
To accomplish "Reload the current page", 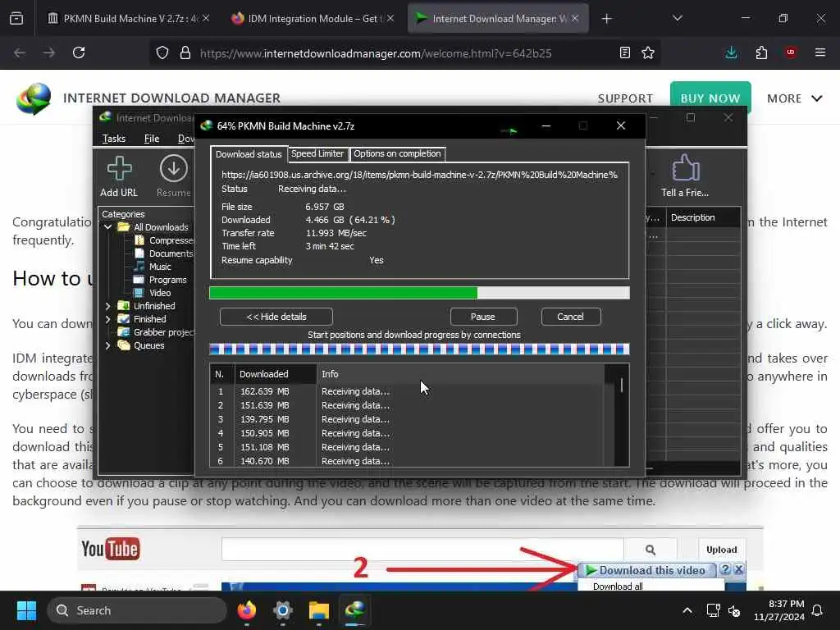I will coord(79,52).
